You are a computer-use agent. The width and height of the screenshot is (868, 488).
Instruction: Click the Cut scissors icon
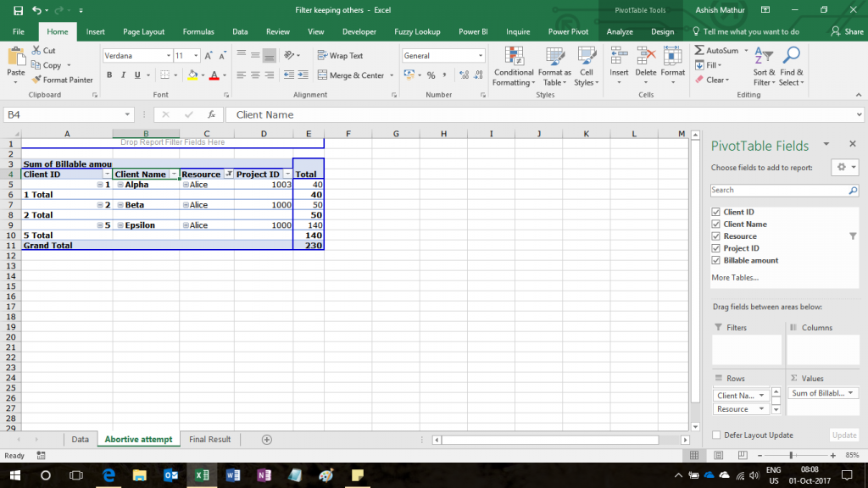pos(36,50)
